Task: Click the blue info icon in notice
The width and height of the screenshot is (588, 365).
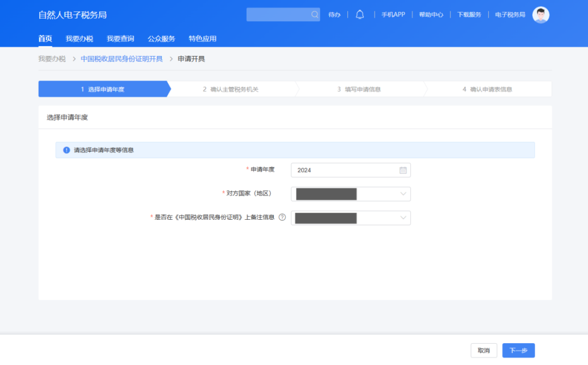Action: coord(66,150)
